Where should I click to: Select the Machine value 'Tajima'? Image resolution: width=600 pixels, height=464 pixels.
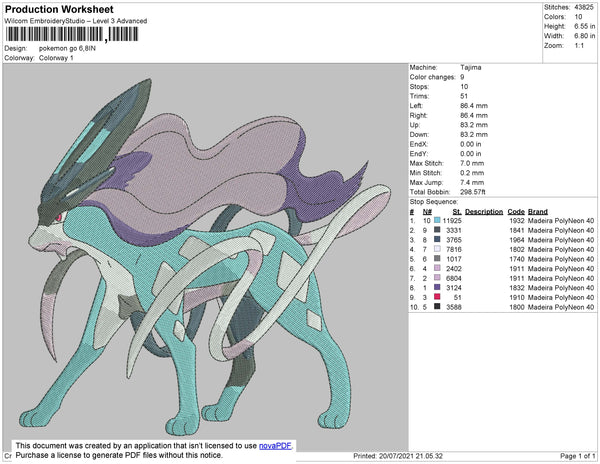click(x=471, y=67)
